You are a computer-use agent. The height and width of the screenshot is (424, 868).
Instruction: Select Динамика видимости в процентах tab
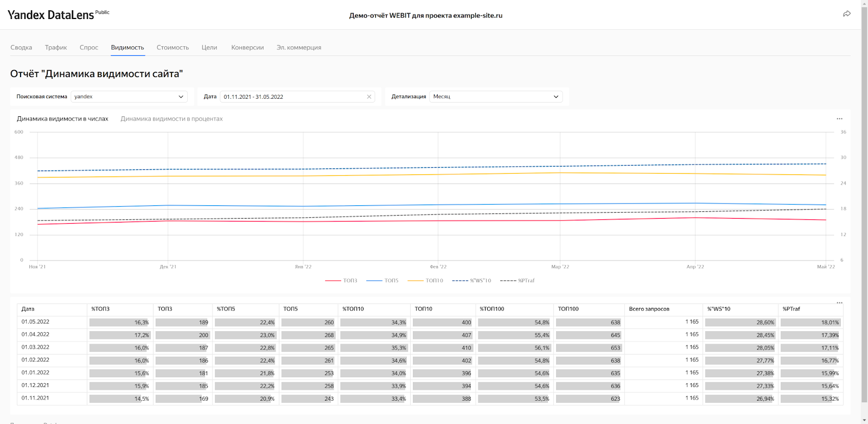point(171,119)
